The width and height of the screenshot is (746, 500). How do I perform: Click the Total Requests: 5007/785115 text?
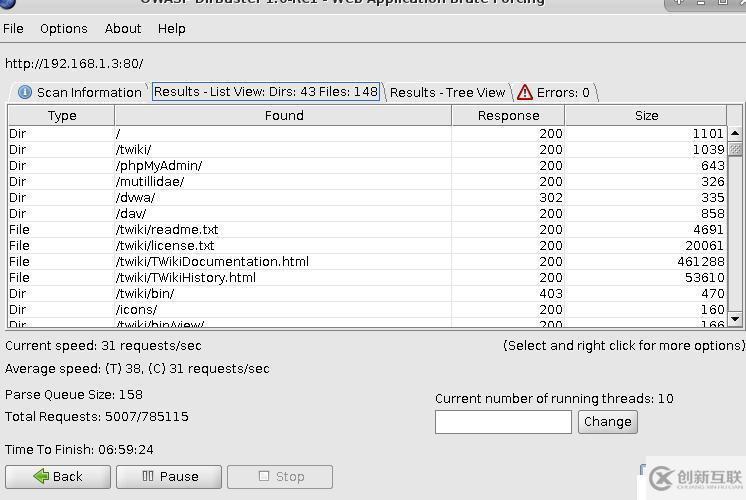coord(97,417)
